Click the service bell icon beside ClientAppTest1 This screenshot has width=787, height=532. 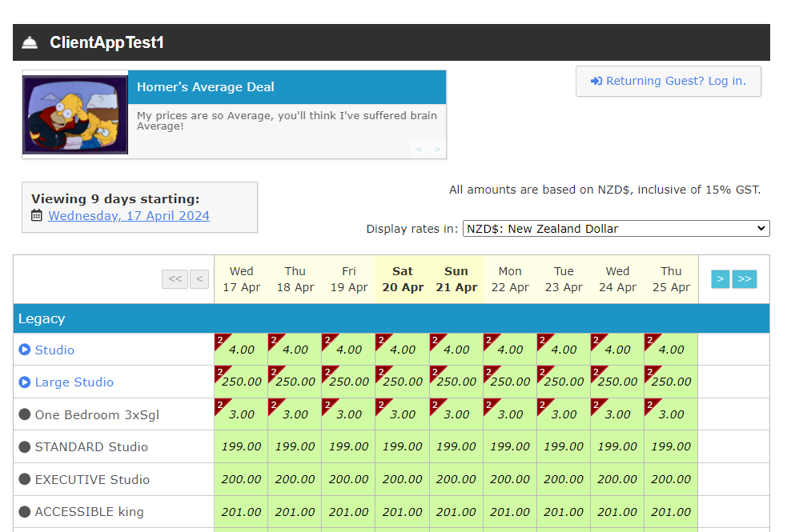coord(30,43)
